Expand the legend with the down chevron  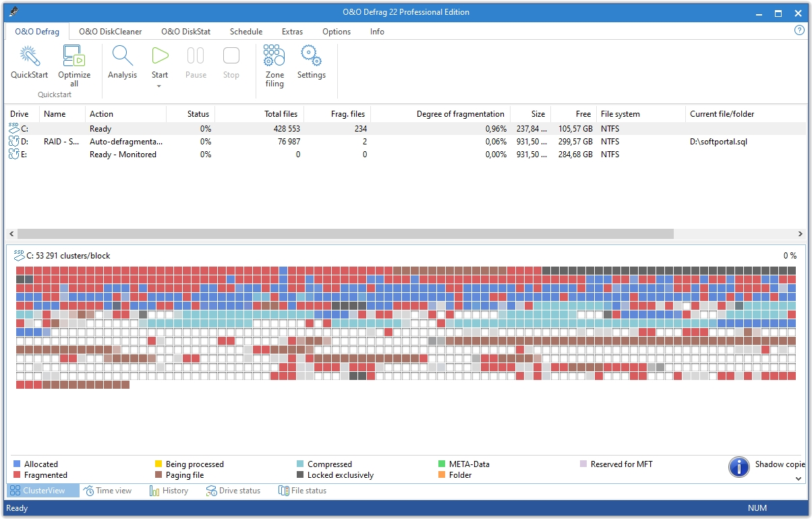799,478
